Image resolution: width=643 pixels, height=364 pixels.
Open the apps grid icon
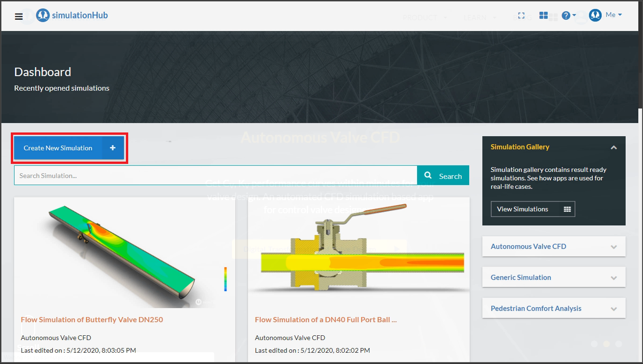click(x=543, y=15)
